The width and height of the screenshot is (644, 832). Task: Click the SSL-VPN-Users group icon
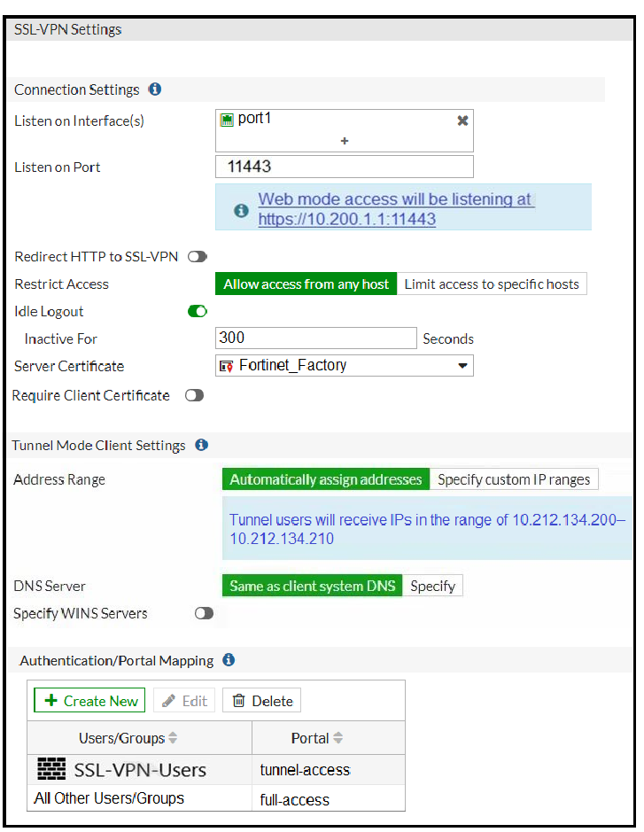[x=51, y=769]
